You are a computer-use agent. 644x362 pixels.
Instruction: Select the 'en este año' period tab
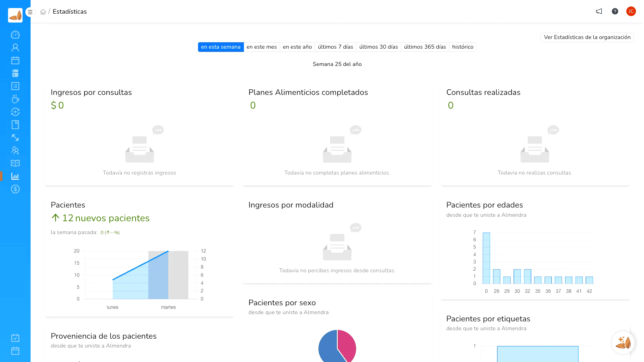click(x=297, y=47)
